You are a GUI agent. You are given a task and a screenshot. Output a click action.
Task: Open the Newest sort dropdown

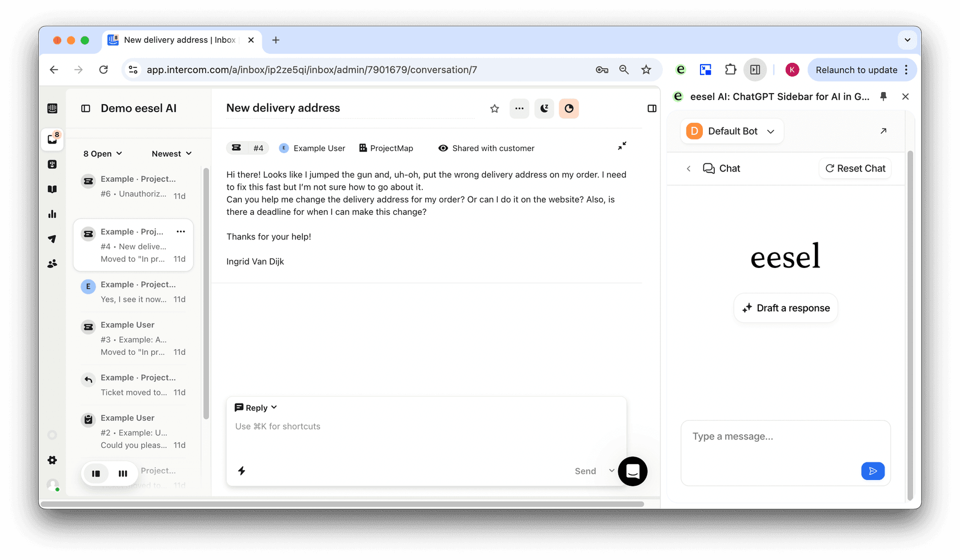tap(171, 154)
